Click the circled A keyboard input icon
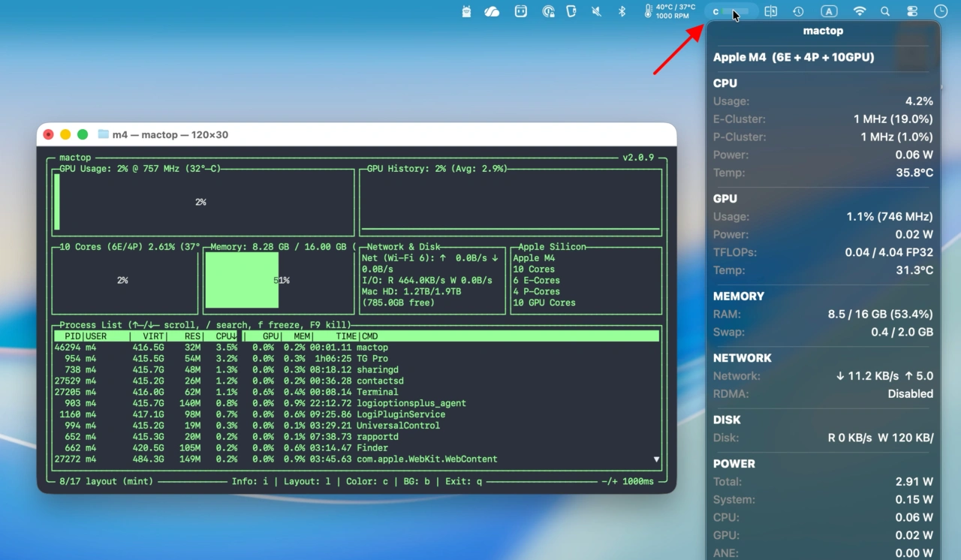The image size is (961, 560). (828, 11)
